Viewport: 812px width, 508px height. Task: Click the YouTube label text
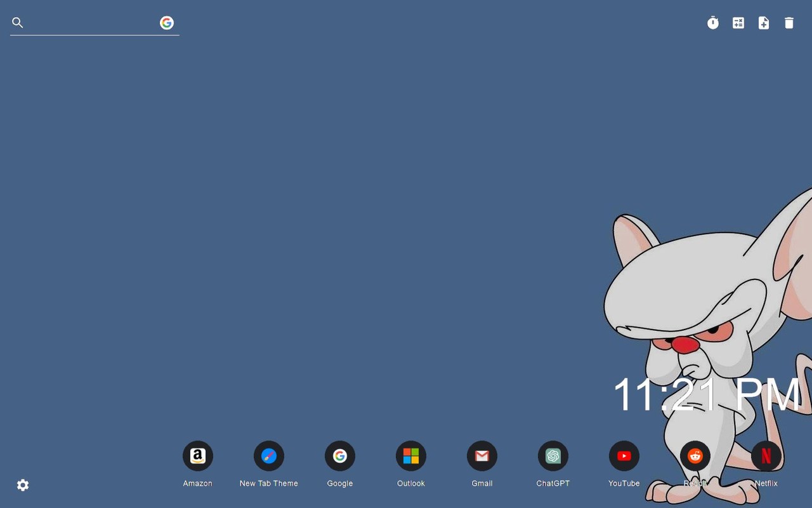coord(624,483)
